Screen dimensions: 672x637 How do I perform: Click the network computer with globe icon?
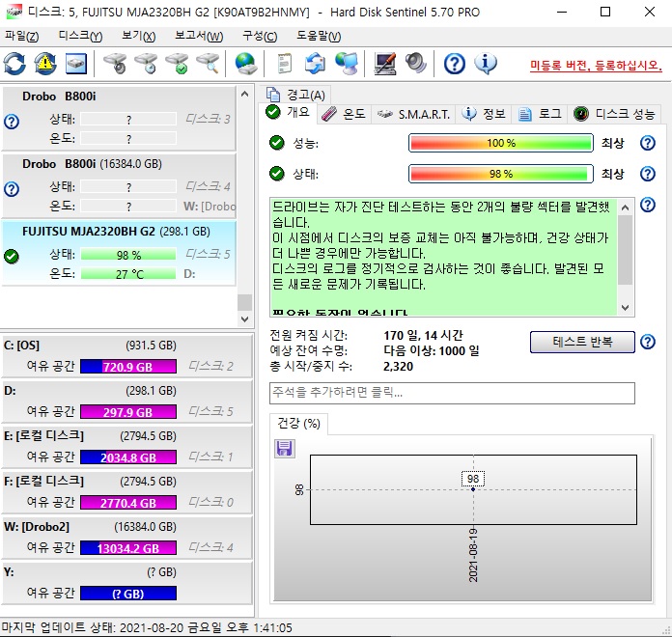(x=347, y=64)
